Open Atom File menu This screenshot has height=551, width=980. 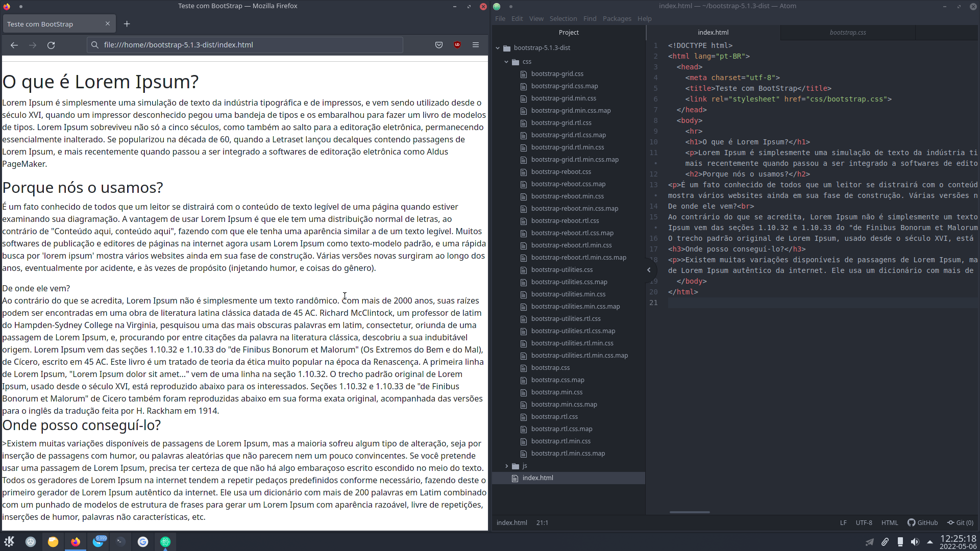(500, 18)
